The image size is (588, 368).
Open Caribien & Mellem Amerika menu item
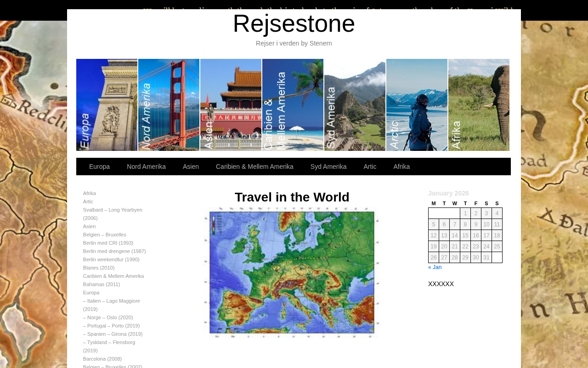[x=254, y=167]
